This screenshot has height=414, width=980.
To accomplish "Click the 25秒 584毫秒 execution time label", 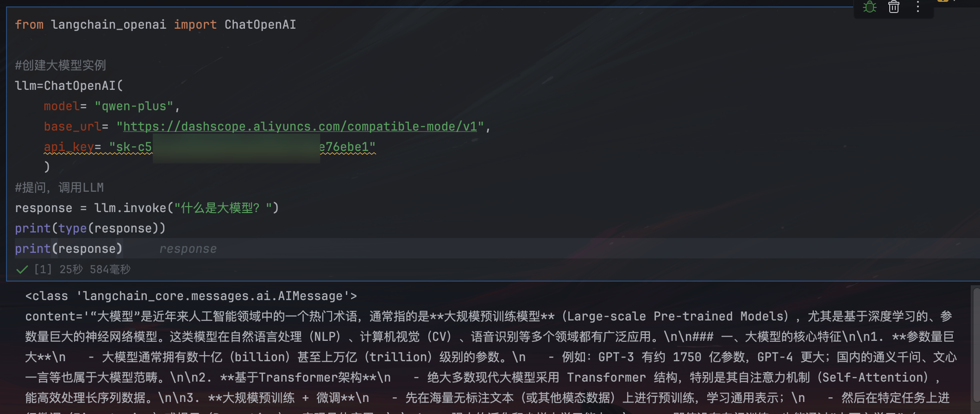I will 95,269.
